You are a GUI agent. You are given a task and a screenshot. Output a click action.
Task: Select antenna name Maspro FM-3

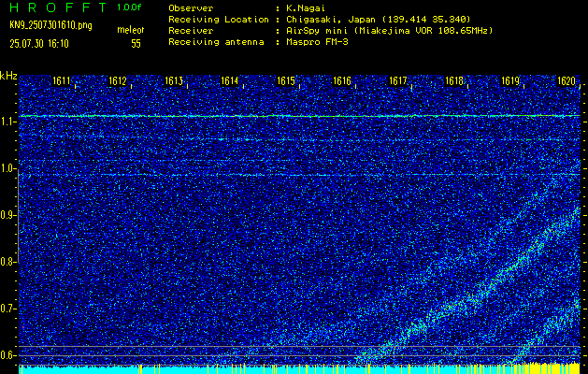(x=317, y=42)
